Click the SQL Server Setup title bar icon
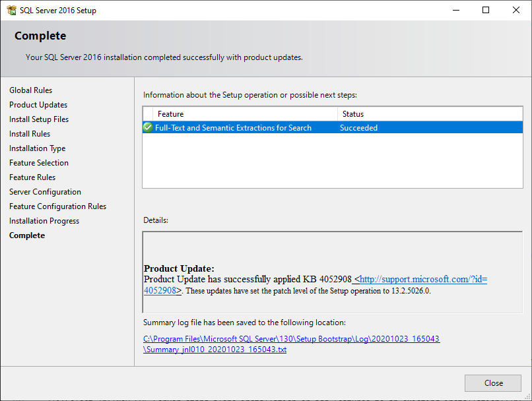 tap(11, 10)
